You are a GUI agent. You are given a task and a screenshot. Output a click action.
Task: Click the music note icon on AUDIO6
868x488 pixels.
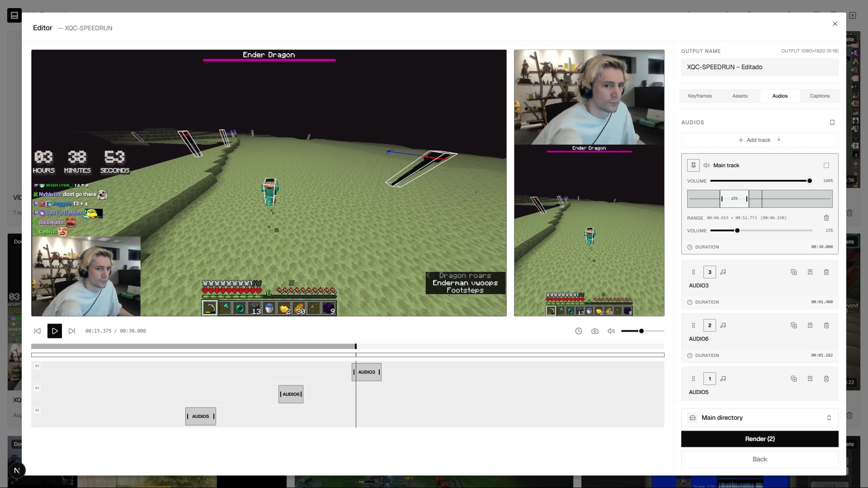coord(723,325)
